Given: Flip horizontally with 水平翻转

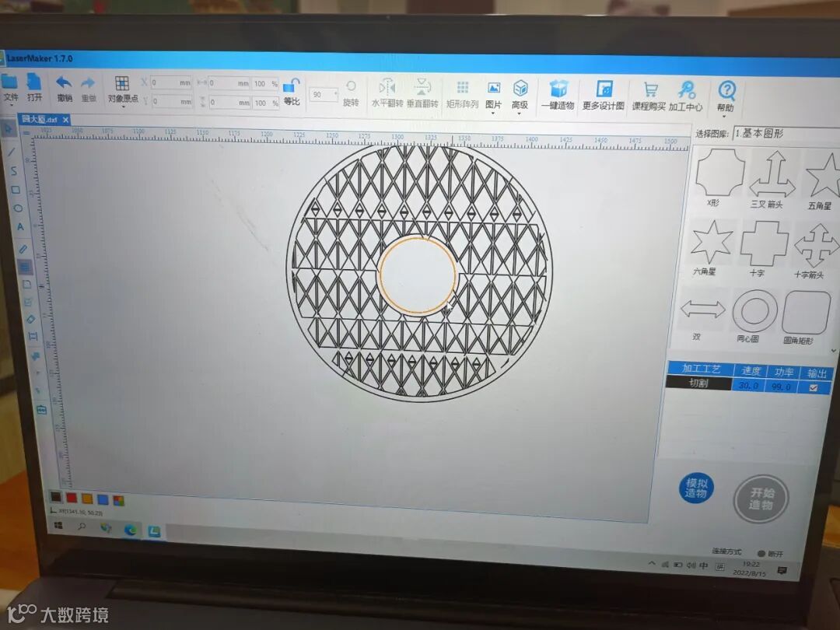Looking at the screenshot, I should point(387,87).
